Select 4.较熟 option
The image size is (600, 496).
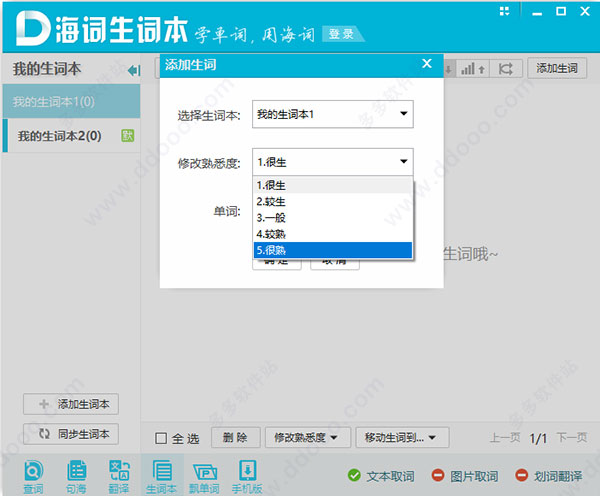point(333,234)
